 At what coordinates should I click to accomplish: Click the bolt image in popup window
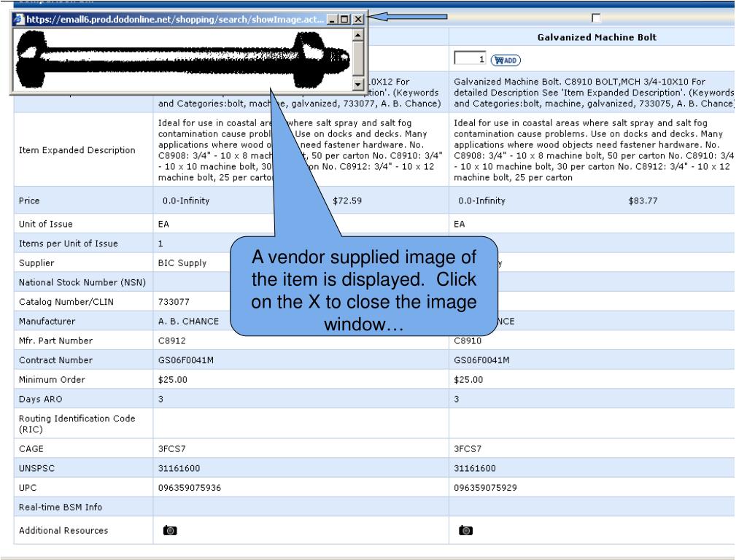tap(183, 60)
